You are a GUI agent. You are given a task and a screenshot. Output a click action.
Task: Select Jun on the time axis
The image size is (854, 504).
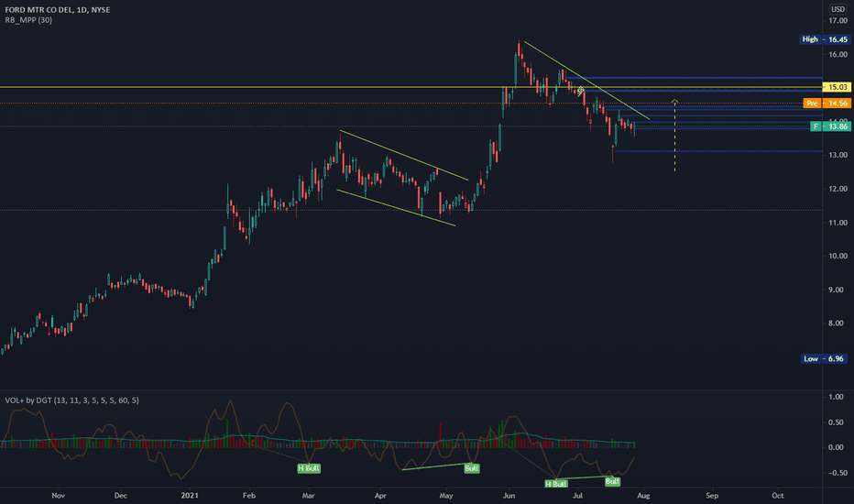509,496
